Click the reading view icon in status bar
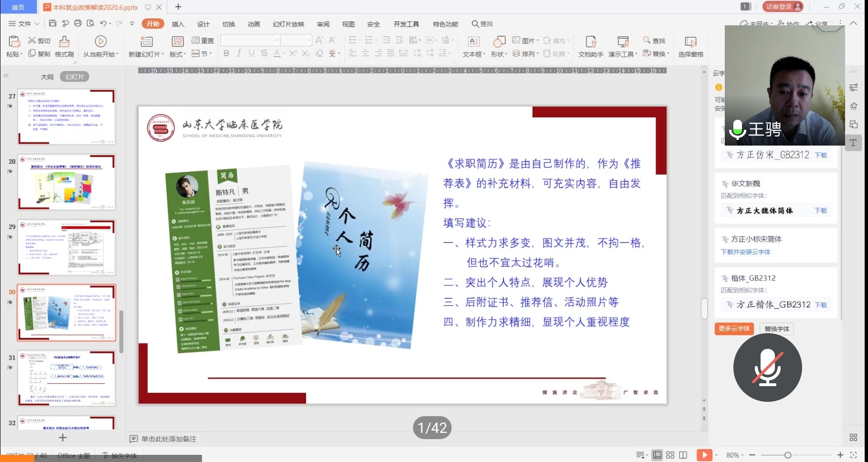Image resolution: width=868 pixels, height=462 pixels. 683,455
